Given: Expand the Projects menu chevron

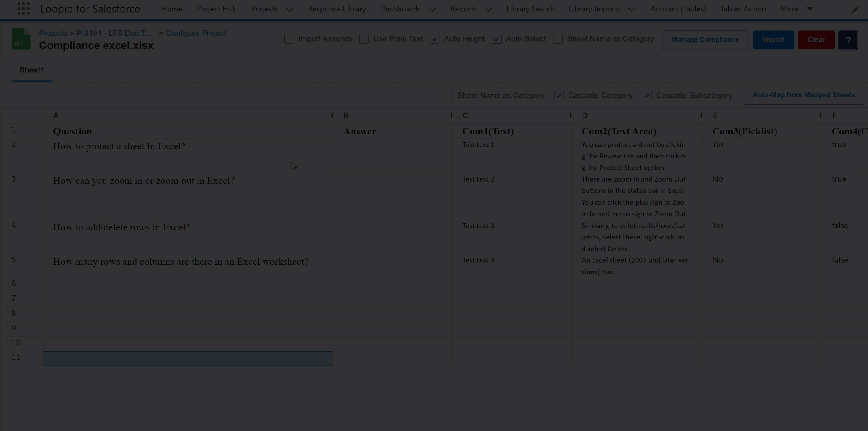Looking at the screenshot, I should [x=289, y=10].
